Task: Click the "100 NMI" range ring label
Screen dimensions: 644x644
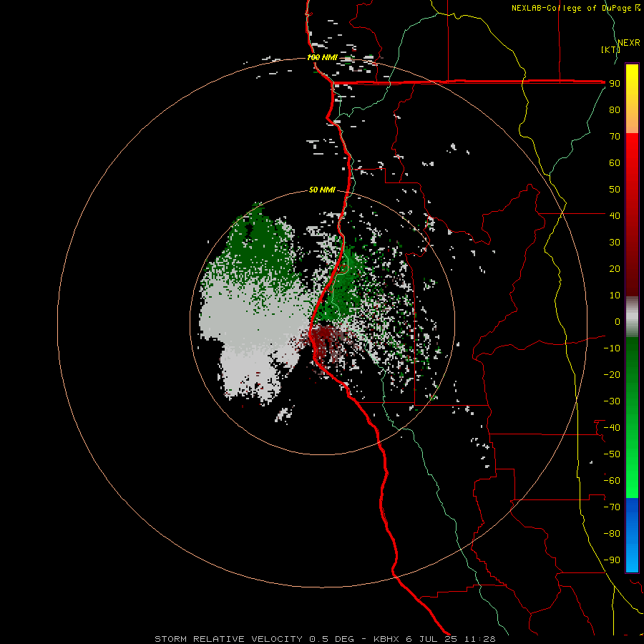Action: pos(322,57)
